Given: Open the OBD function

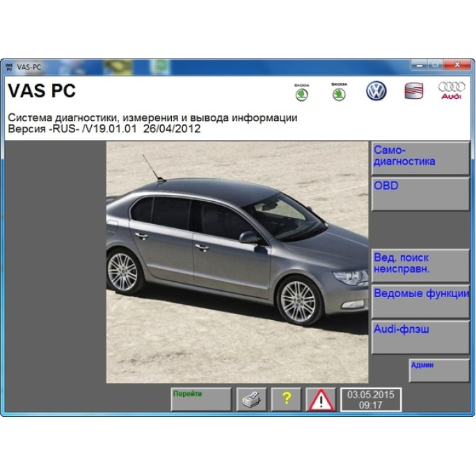Looking at the screenshot, I should coord(420,194).
